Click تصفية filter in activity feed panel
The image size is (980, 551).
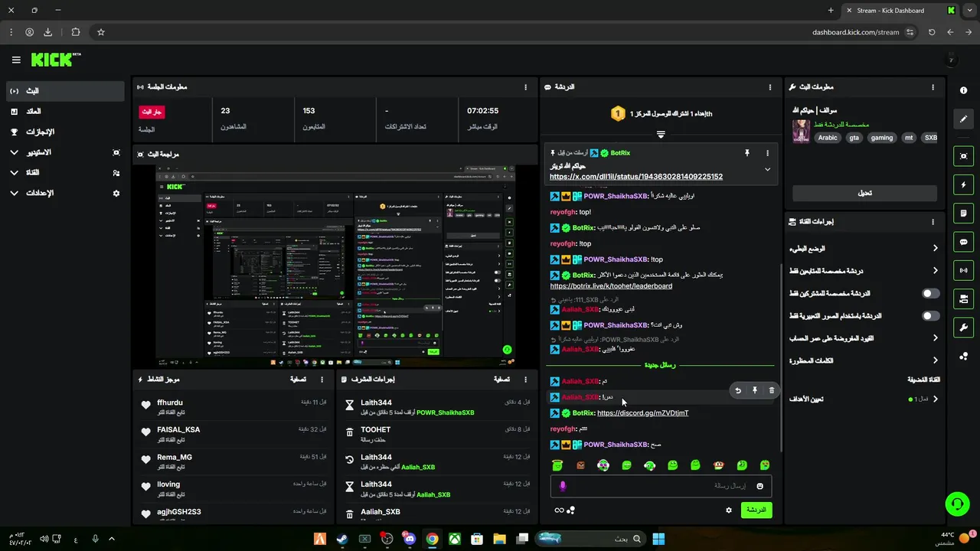[x=298, y=380]
